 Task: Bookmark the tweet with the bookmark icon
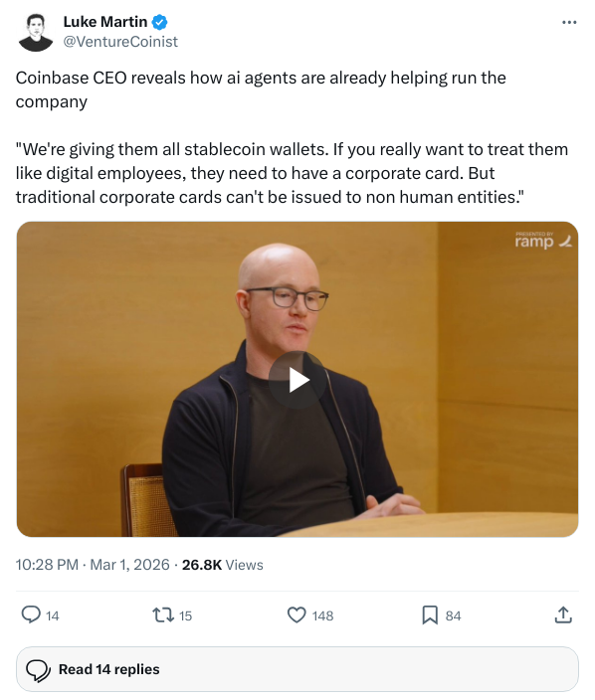tap(430, 614)
